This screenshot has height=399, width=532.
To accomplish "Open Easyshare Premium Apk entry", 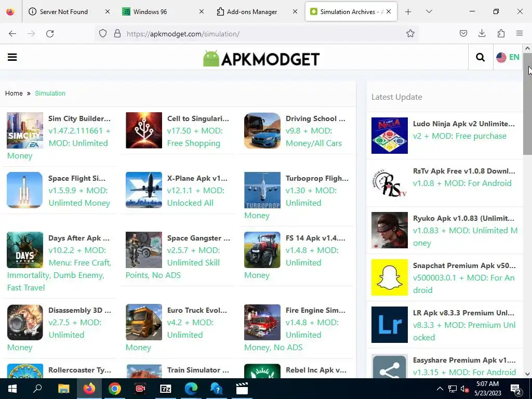I will coord(464,360).
